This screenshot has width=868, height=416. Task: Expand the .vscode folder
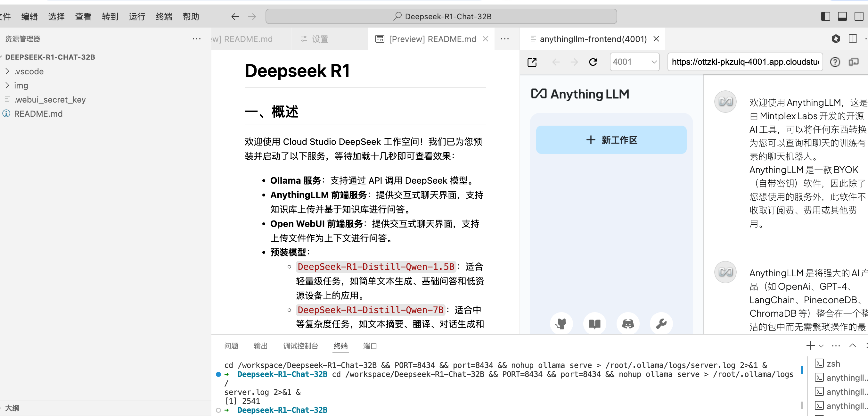point(29,71)
